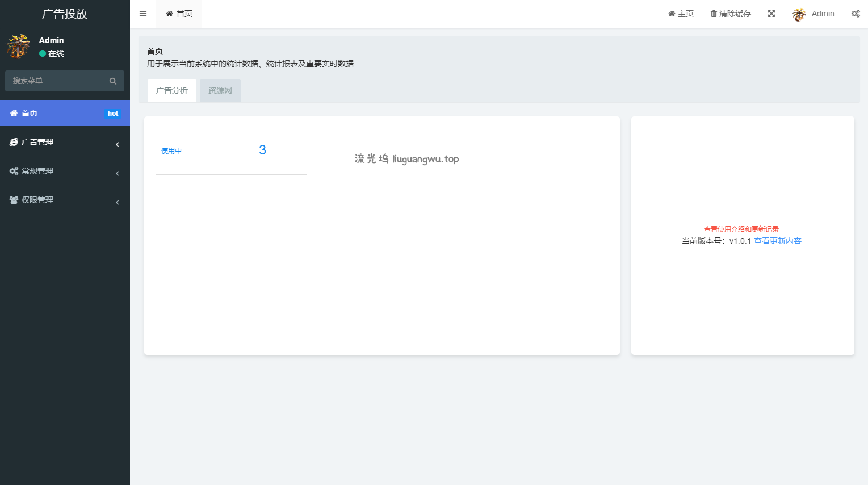Image resolution: width=868 pixels, height=485 pixels.
Task: Click the search magnifier icon in sidebar
Action: 113,81
